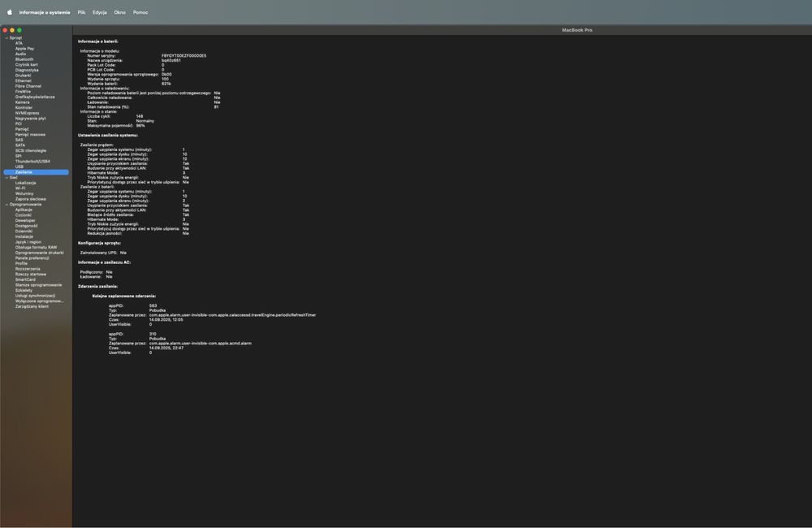
Task: Select Apple Pay in the sidebar
Action: point(24,49)
